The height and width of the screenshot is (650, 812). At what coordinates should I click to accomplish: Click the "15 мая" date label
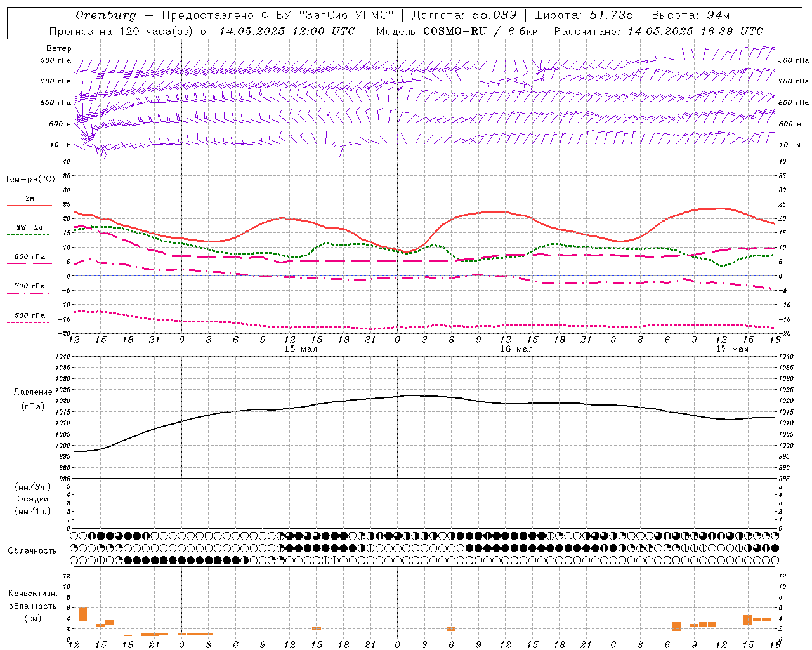click(301, 348)
